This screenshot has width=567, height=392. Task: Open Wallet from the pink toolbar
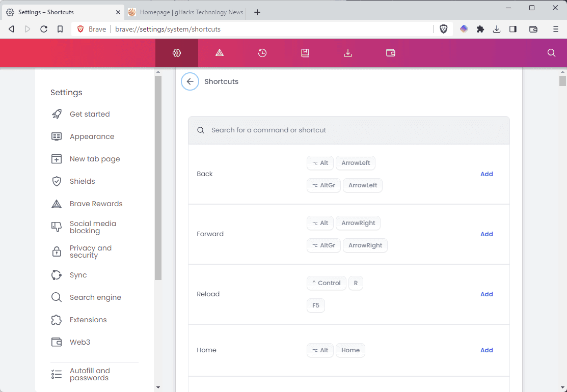(x=391, y=53)
